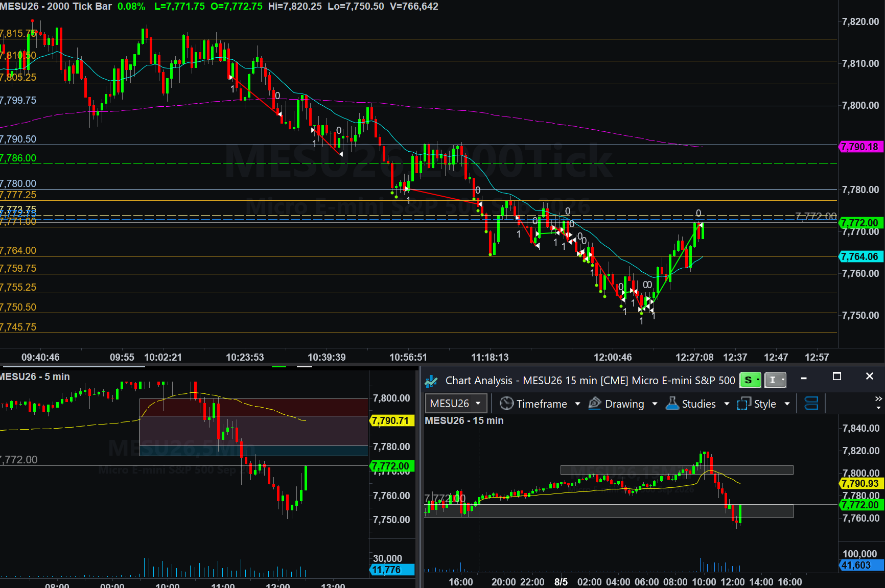Click the 8/5 date label on 15 min axis
Viewport: 885px width, 588px height.
tap(561, 582)
